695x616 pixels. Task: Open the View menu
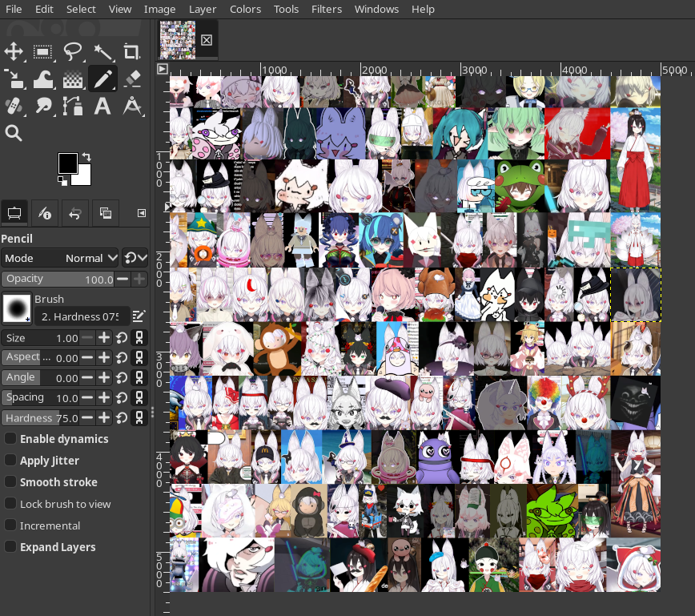pos(120,9)
